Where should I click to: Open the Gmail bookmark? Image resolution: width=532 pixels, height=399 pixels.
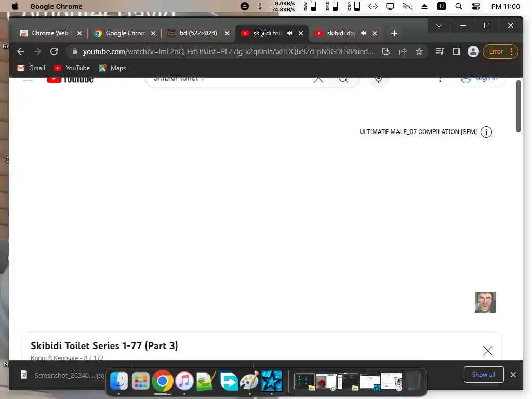pyautogui.click(x=31, y=68)
